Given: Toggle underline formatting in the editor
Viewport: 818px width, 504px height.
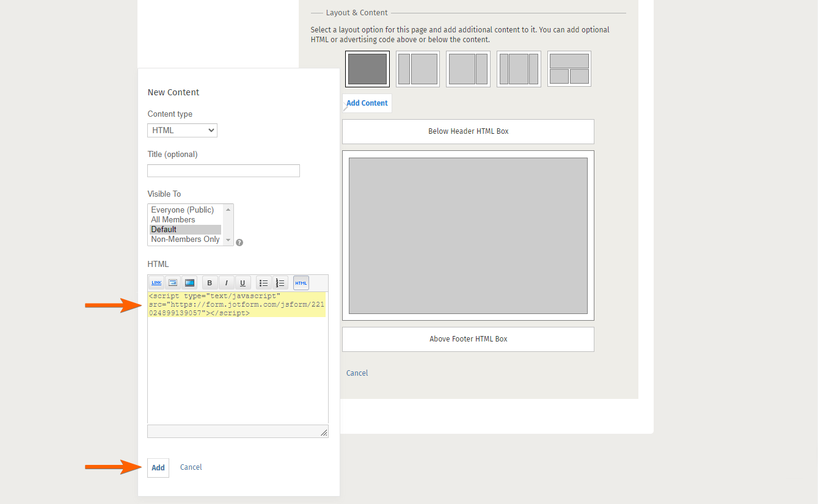Looking at the screenshot, I should 243,283.
